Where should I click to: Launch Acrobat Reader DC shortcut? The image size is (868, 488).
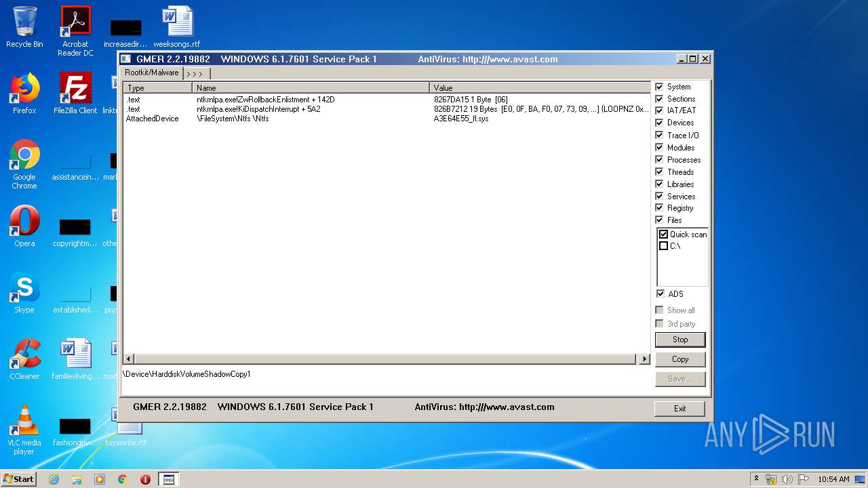tap(75, 31)
